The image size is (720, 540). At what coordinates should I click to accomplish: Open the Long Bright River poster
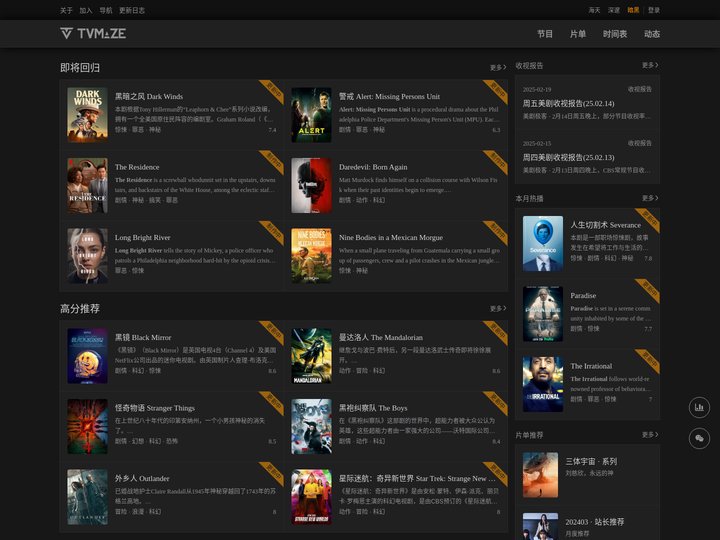click(87, 256)
